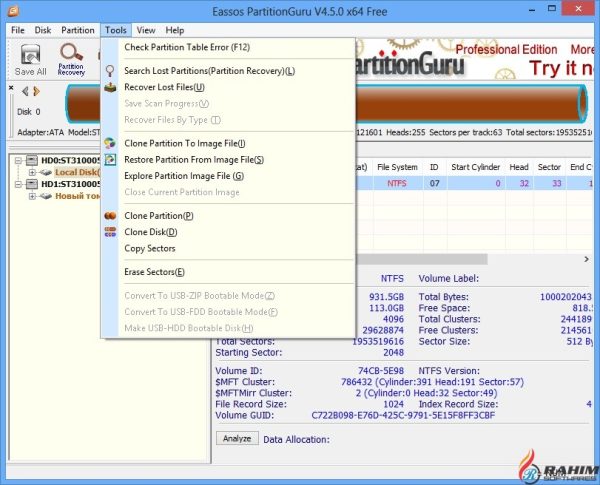Click the horizontal scrollbar of the partition table

[x=421, y=259]
